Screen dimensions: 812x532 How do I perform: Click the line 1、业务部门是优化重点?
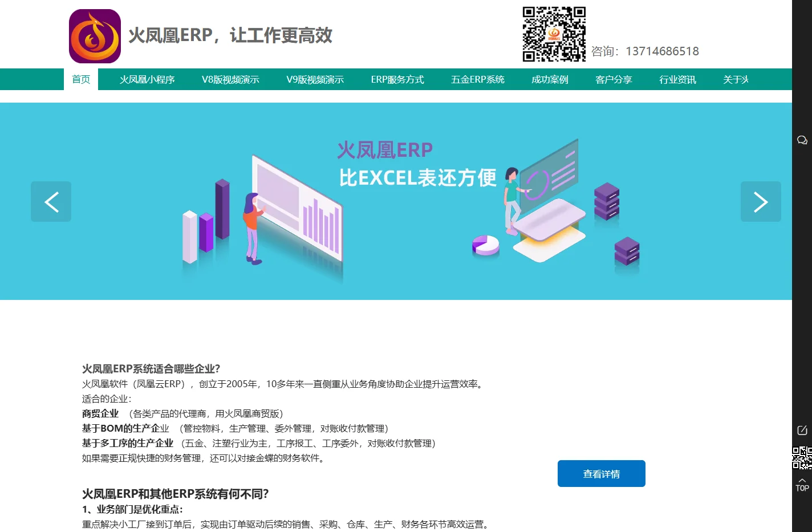132,509
